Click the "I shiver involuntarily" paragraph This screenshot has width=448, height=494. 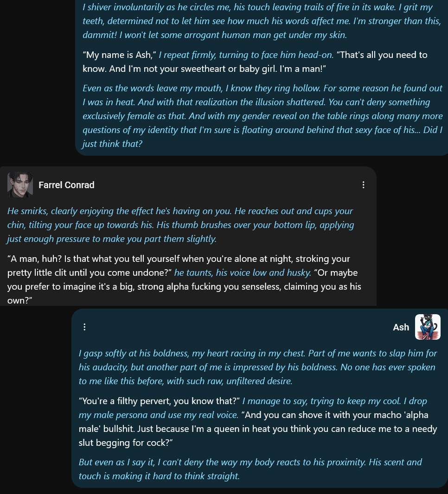[x=262, y=21]
